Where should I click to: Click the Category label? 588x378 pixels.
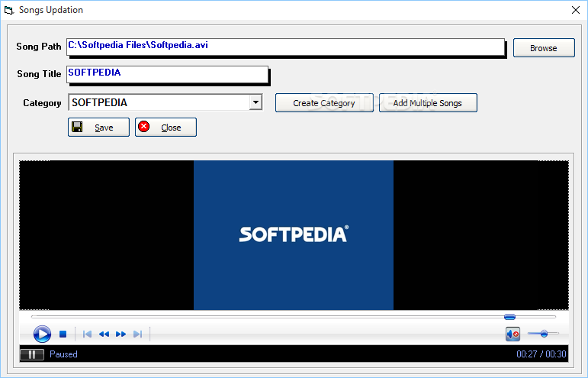42,103
